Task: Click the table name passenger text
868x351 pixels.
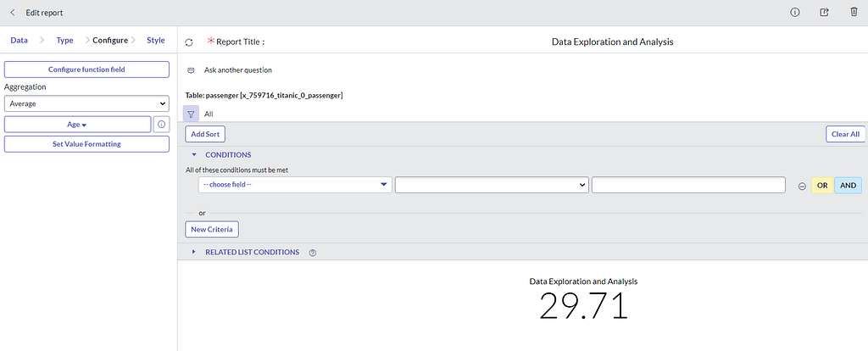Action: pyautogui.click(x=264, y=96)
